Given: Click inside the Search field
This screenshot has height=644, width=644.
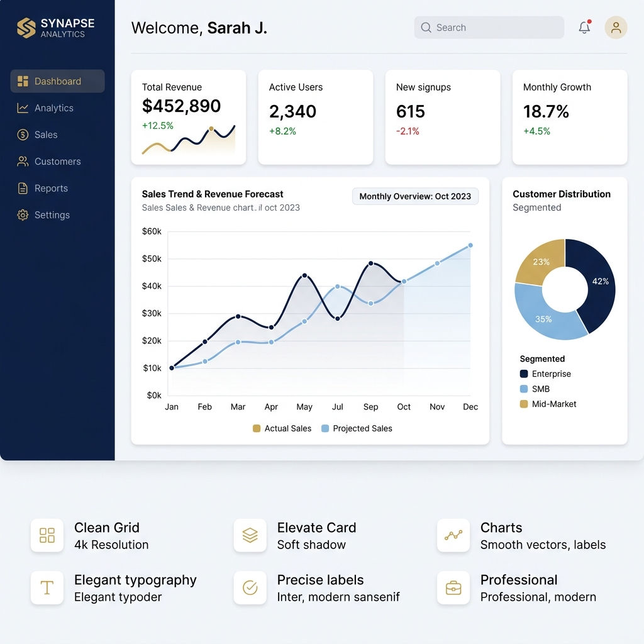Looking at the screenshot, I should pyautogui.click(x=489, y=28).
